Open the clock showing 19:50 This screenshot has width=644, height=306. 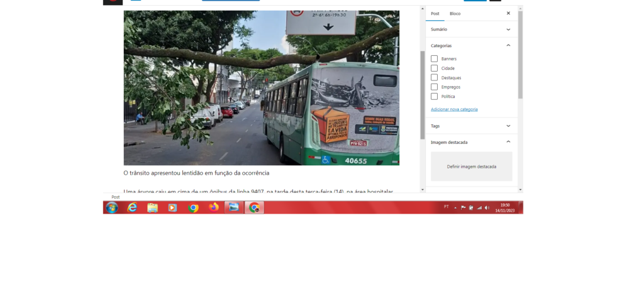coord(505,207)
